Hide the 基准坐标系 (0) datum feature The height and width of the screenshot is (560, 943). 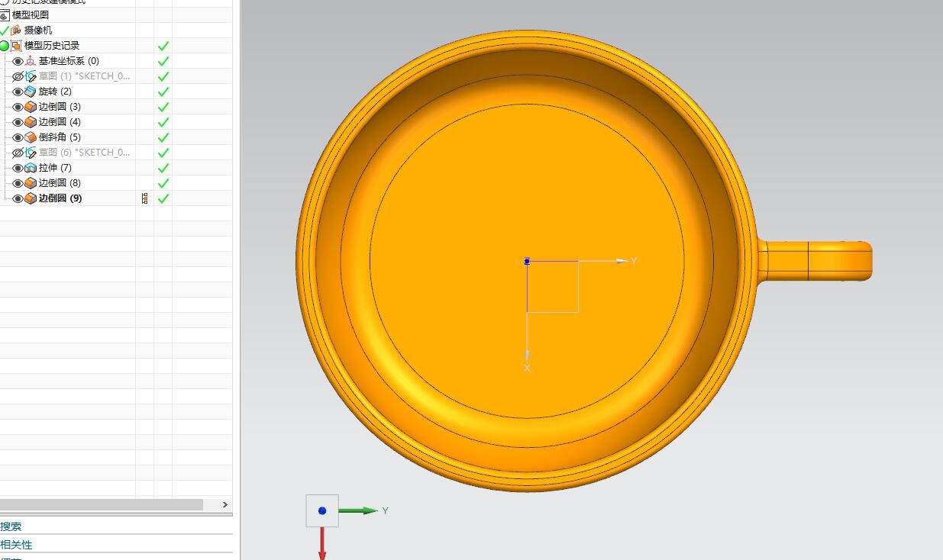pyautogui.click(x=18, y=61)
